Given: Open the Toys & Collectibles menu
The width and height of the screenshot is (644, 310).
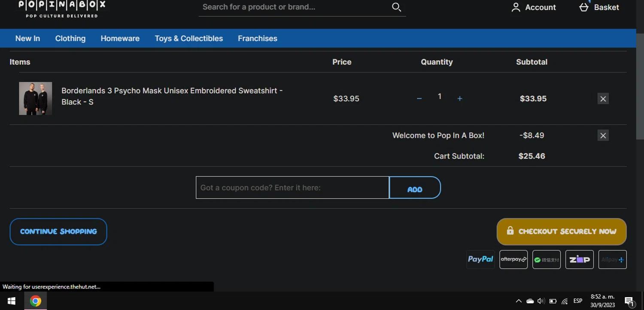Looking at the screenshot, I should (189, 38).
